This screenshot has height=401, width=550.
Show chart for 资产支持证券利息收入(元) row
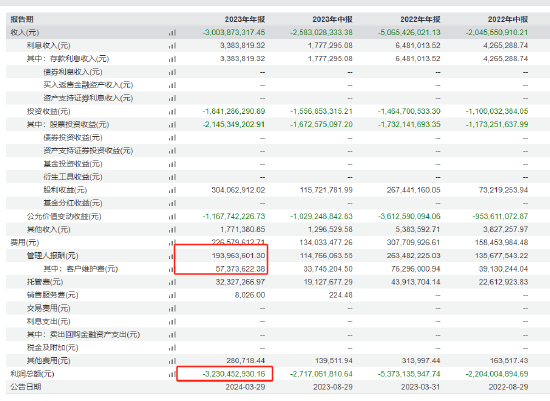click(172, 98)
